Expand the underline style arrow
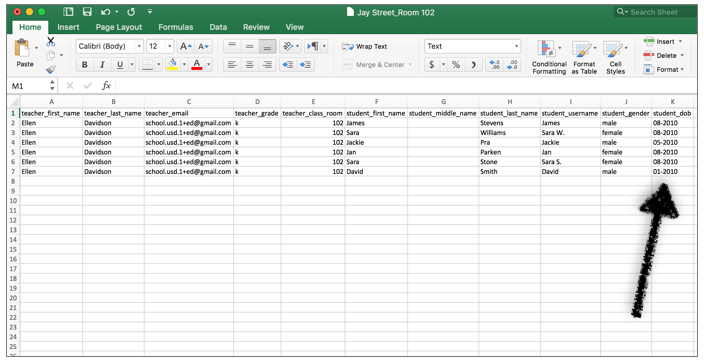 tap(132, 65)
